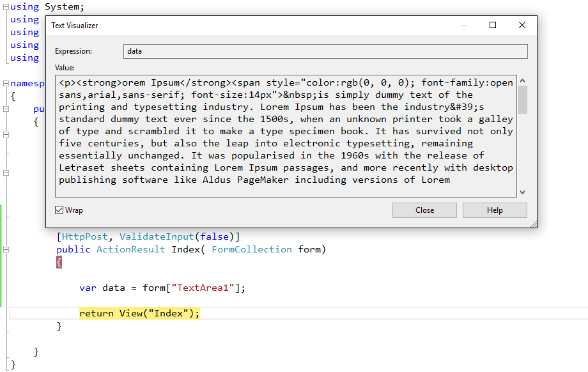The image size is (588, 372).
Task: Close the dialog using the title bar X
Action: pyautogui.click(x=522, y=25)
